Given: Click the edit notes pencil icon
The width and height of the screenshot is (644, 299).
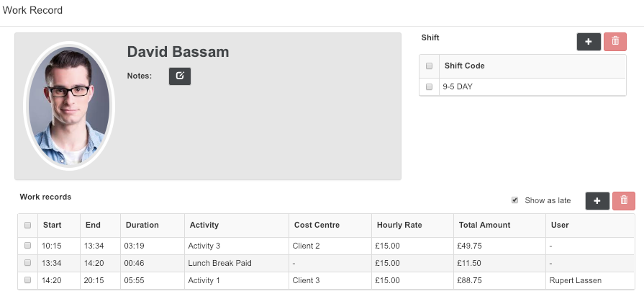Looking at the screenshot, I should [x=180, y=76].
